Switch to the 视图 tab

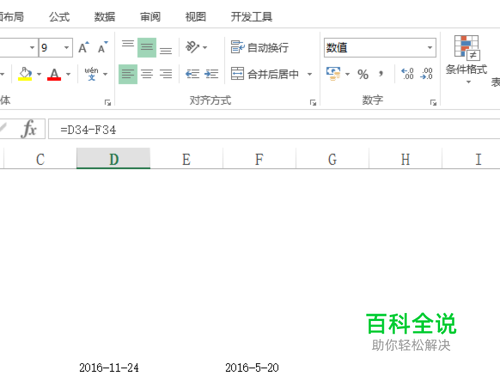click(195, 17)
